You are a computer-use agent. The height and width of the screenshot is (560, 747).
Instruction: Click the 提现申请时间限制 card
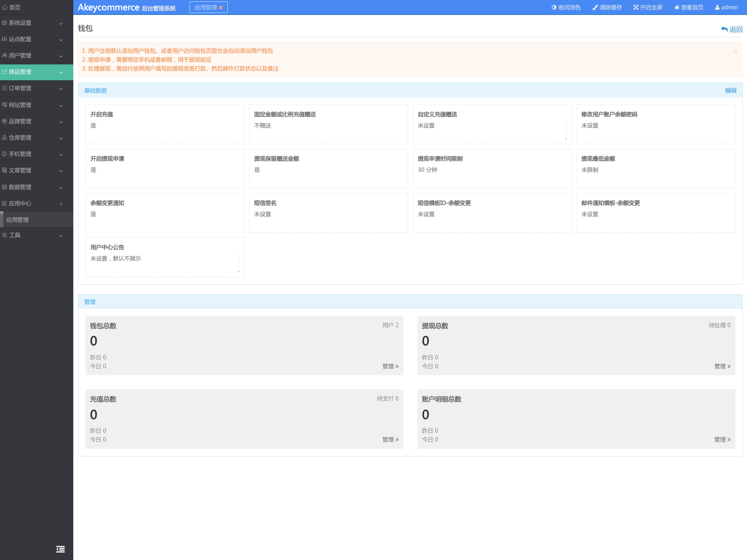[x=492, y=168]
